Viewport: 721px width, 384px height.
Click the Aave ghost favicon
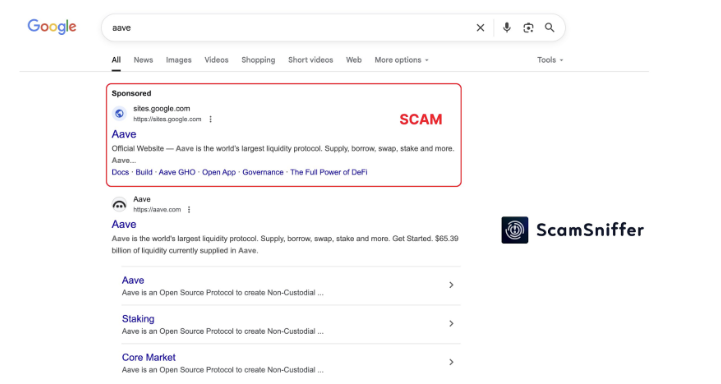119,204
